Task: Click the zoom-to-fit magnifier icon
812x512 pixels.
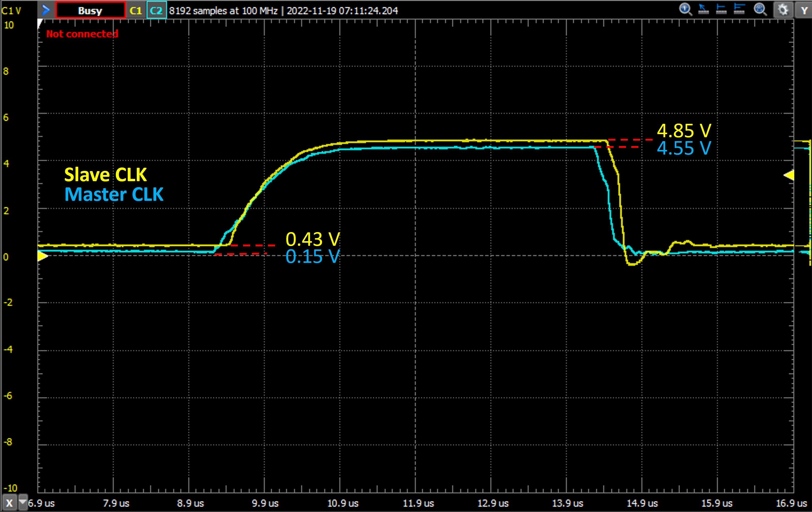Action: [x=760, y=9]
